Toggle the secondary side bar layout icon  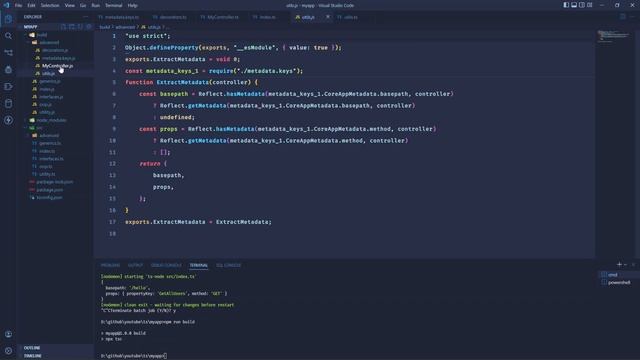click(x=582, y=5)
